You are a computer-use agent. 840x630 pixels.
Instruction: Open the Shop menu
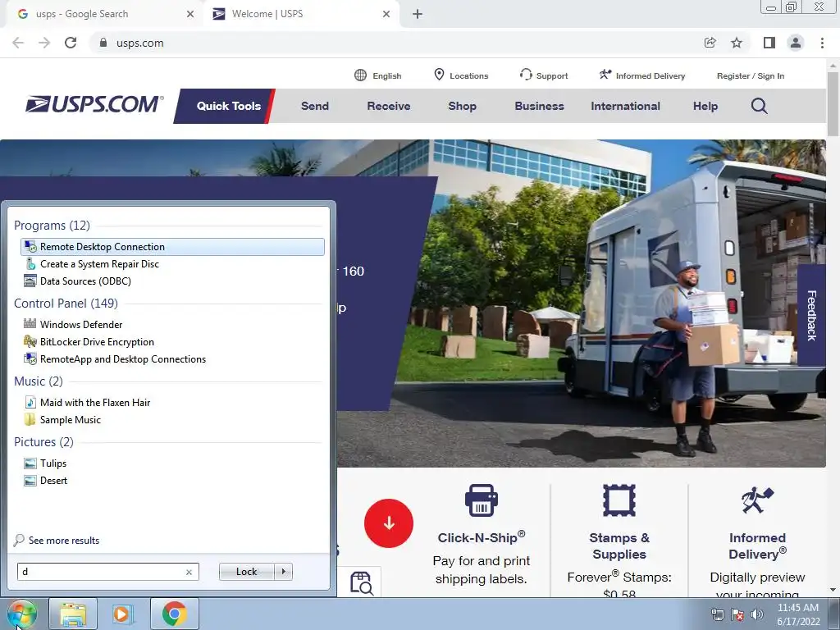(x=463, y=106)
